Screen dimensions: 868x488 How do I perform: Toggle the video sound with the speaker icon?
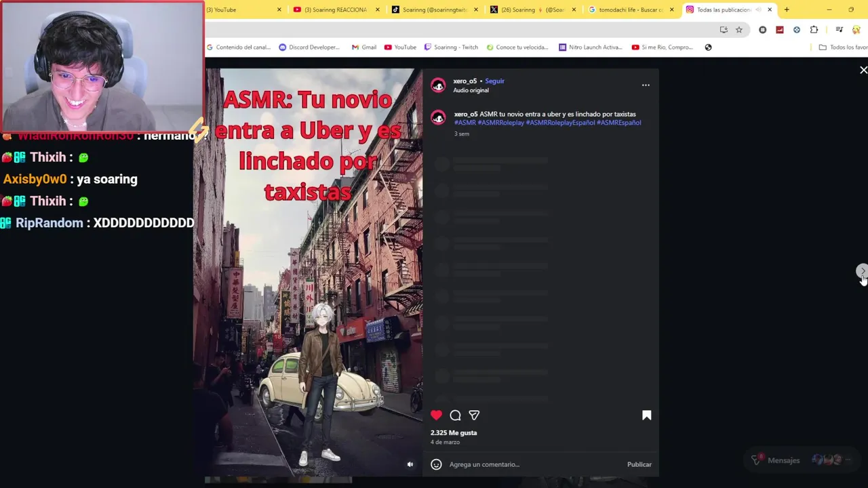[410, 464]
